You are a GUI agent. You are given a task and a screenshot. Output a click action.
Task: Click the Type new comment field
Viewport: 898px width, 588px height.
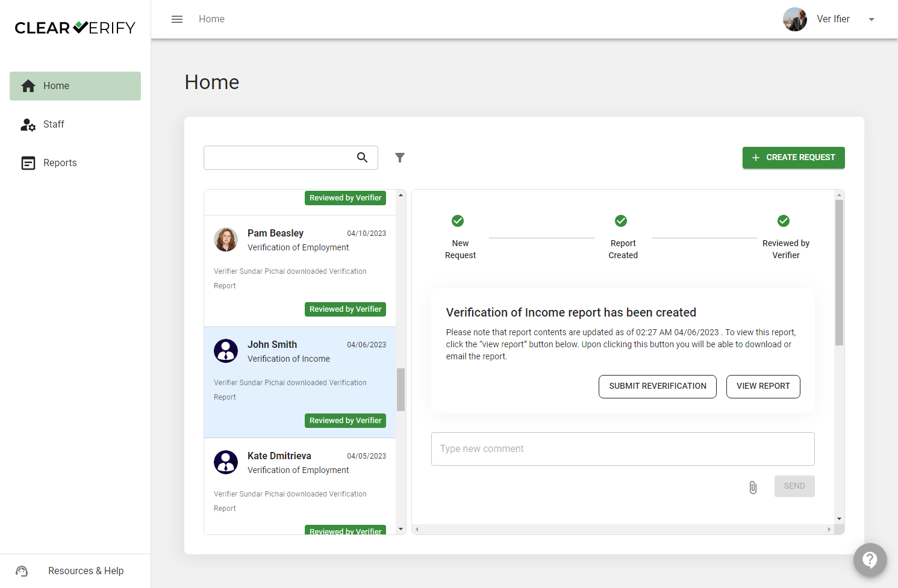pos(623,449)
